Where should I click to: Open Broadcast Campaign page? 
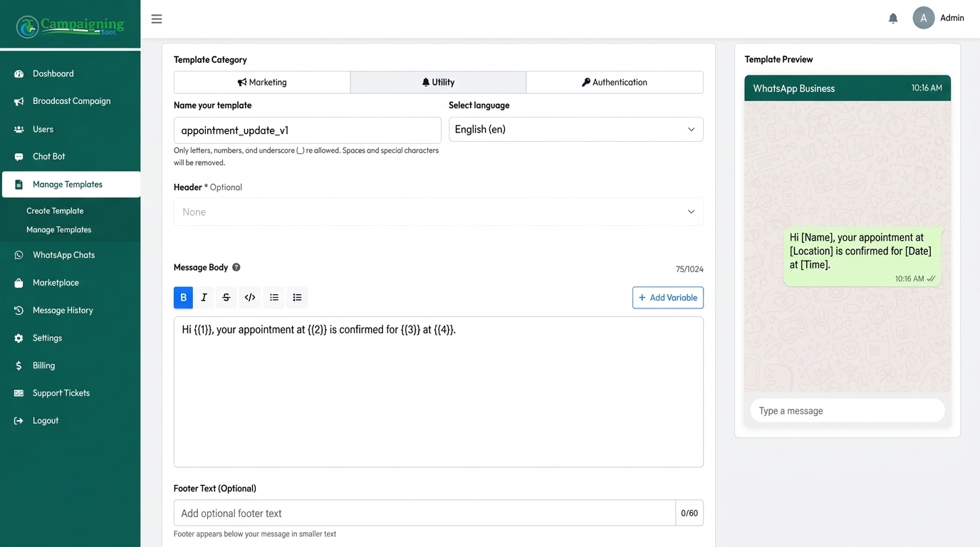[x=70, y=101]
